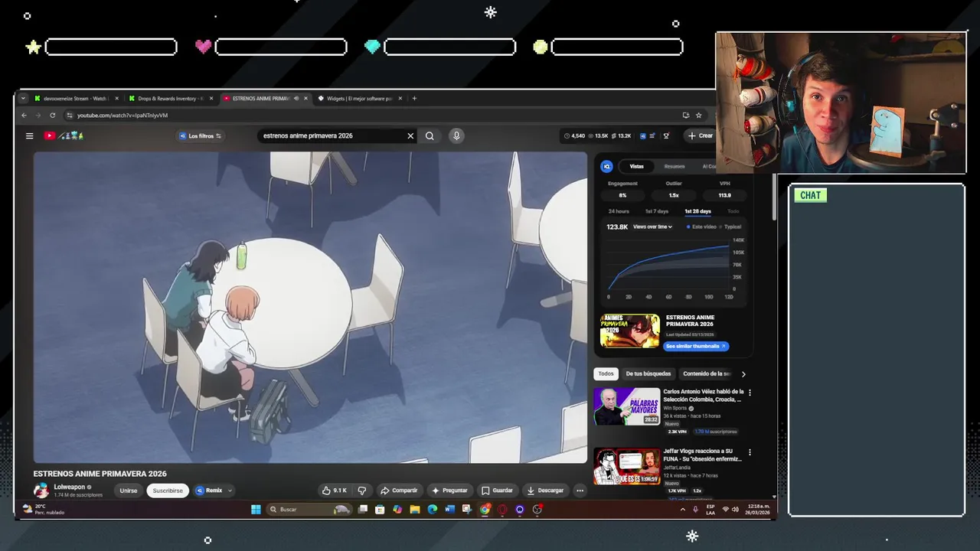Open Microsoft Word from the taskbar
980x551 pixels.
[x=449, y=509]
